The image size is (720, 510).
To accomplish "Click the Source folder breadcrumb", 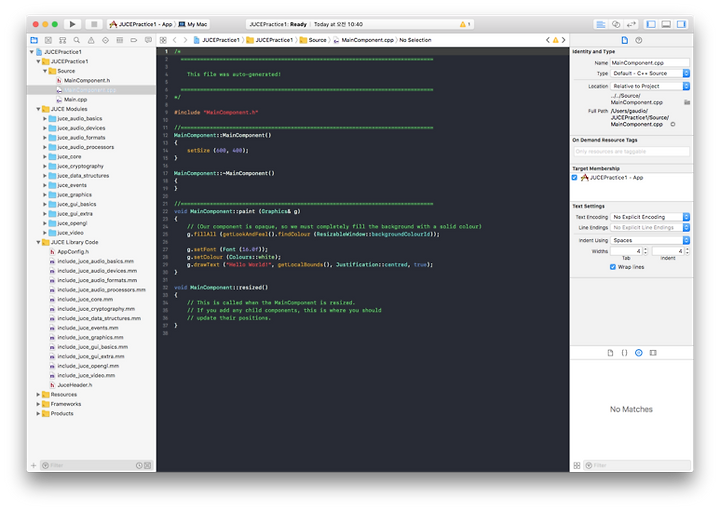I will tap(313, 40).
